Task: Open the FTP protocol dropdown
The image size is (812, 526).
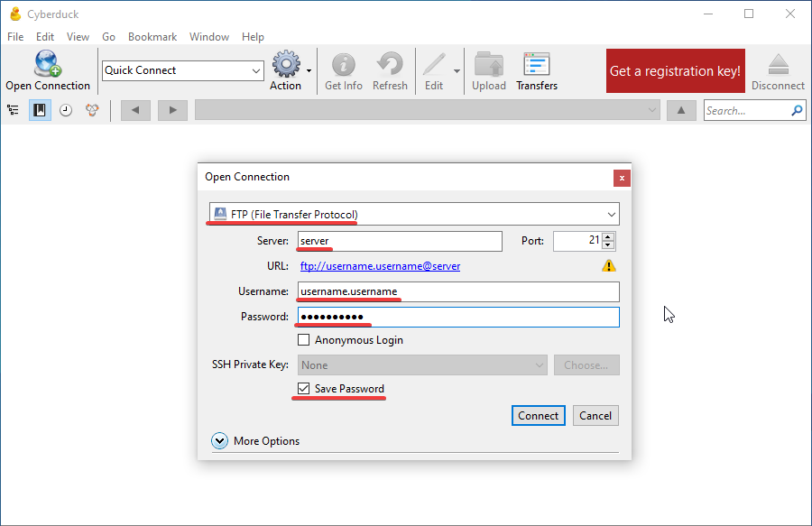Action: point(412,215)
